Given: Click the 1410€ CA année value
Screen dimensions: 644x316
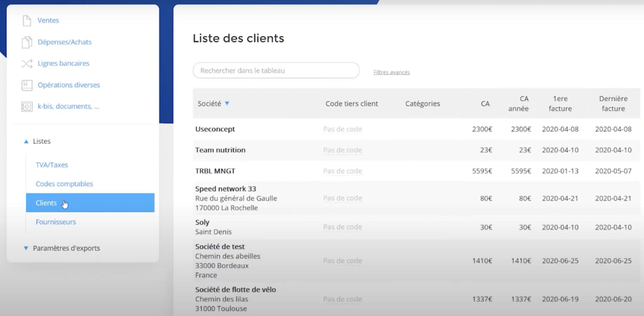Looking at the screenshot, I should coord(521,261).
